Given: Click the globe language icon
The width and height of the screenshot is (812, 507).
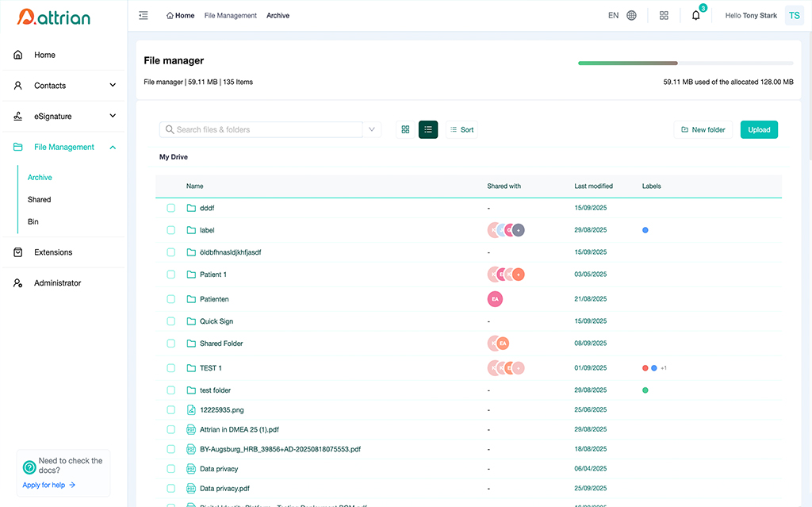Looking at the screenshot, I should click(x=631, y=15).
